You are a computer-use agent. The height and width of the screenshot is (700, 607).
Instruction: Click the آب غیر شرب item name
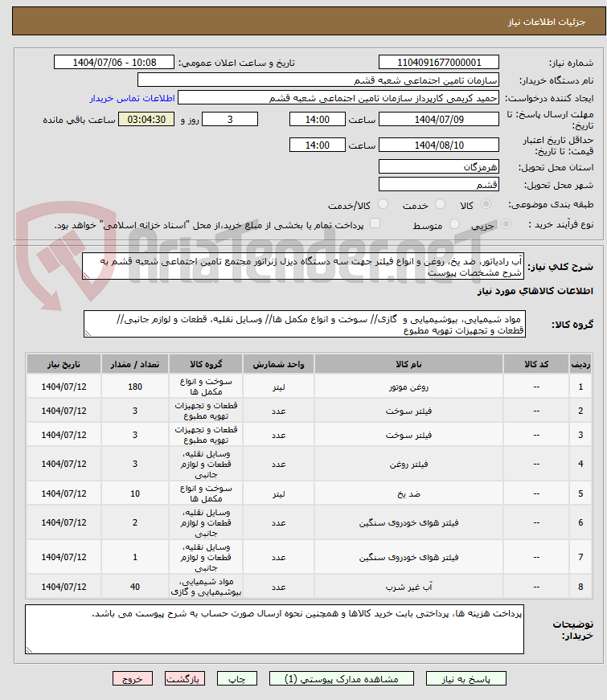(x=408, y=587)
